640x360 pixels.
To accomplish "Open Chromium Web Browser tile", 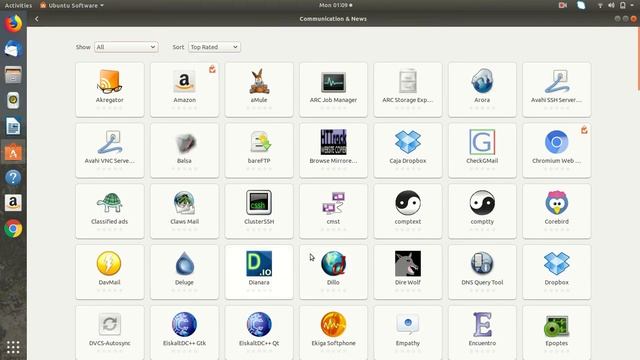I will click(x=557, y=151).
